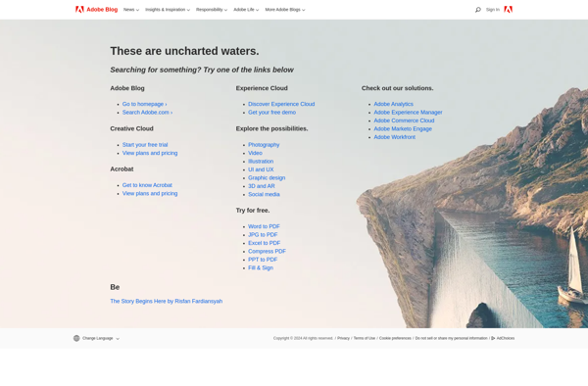This screenshot has height=386, width=588.
Task: Expand the Adobe Life menu
Action: click(246, 10)
